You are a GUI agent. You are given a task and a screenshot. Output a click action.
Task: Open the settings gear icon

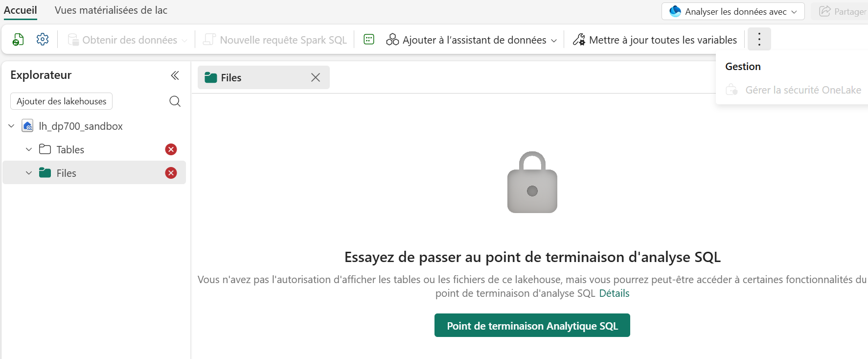(x=43, y=39)
